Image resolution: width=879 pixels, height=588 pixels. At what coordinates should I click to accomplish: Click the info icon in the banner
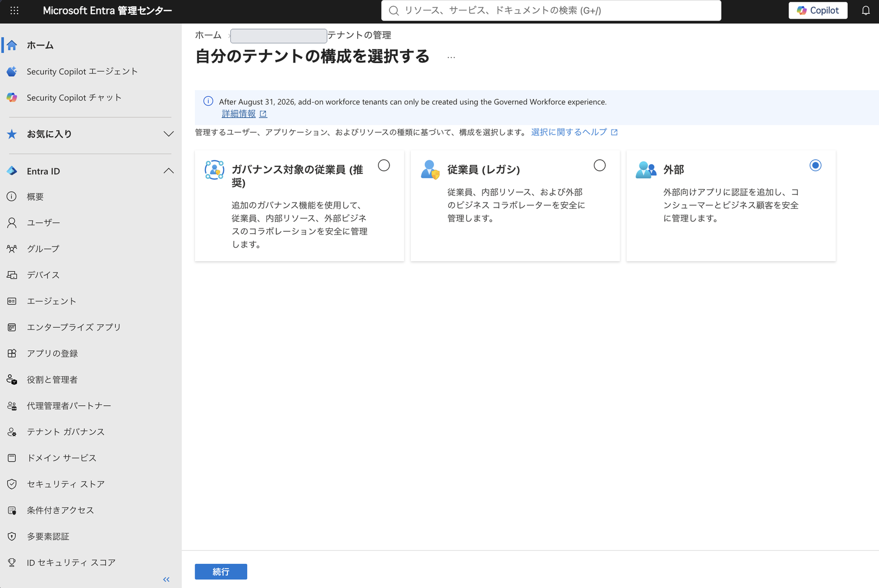[208, 101]
